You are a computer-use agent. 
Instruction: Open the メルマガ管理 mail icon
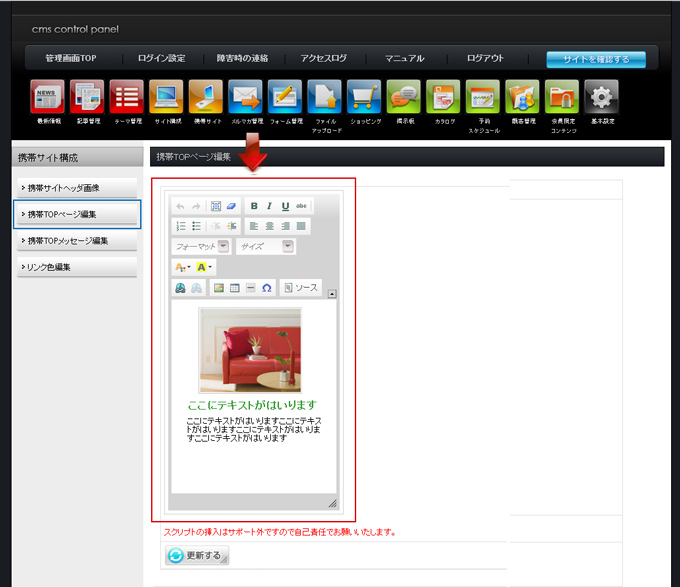click(245, 98)
